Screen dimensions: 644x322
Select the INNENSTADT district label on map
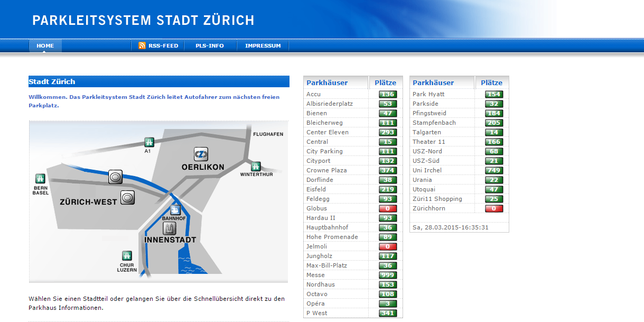[x=170, y=240]
